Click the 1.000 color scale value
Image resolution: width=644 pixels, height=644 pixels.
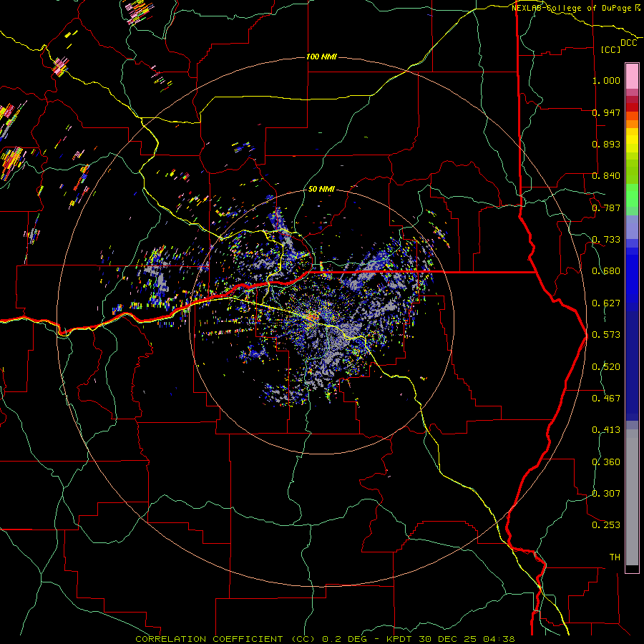point(606,80)
